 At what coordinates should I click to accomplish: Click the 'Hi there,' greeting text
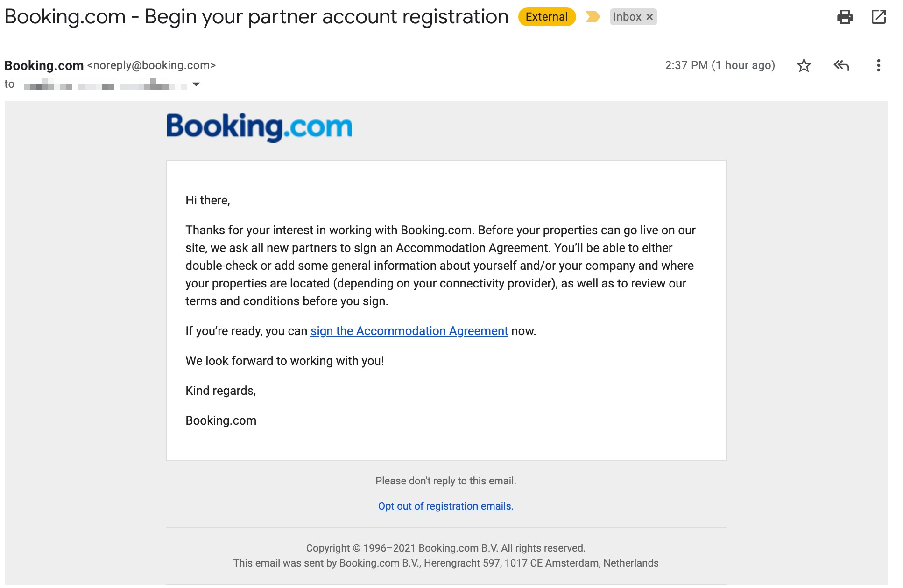[x=208, y=200]
